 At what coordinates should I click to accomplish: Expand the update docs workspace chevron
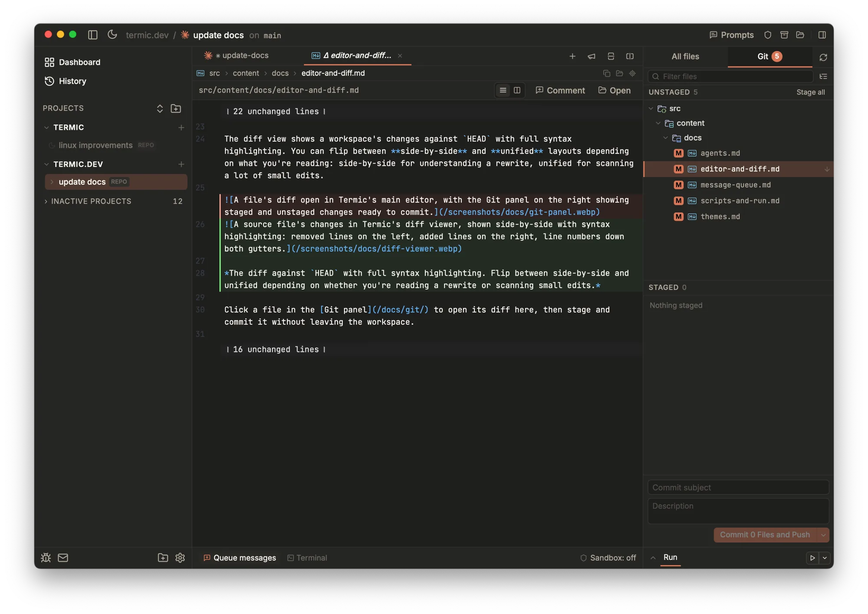point(52,182)
